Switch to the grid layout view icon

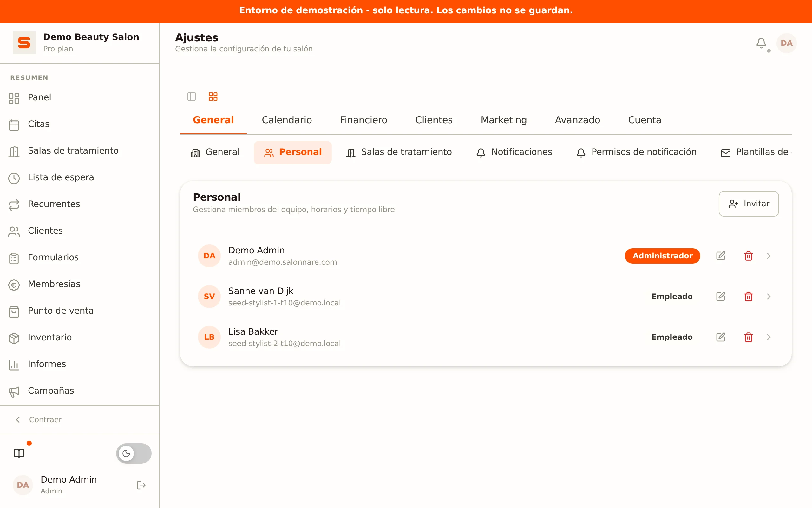pos(213,97)
